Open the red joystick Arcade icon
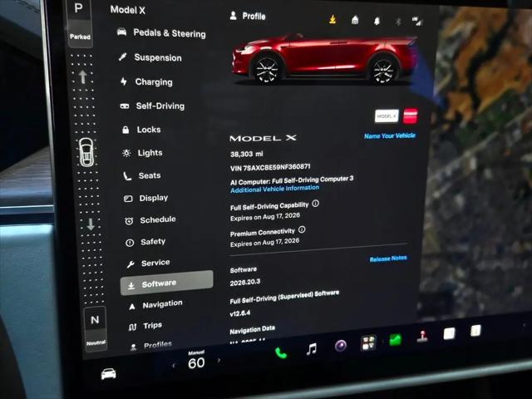This screenshot has height=399, width=532. click(x=422, y=336)
